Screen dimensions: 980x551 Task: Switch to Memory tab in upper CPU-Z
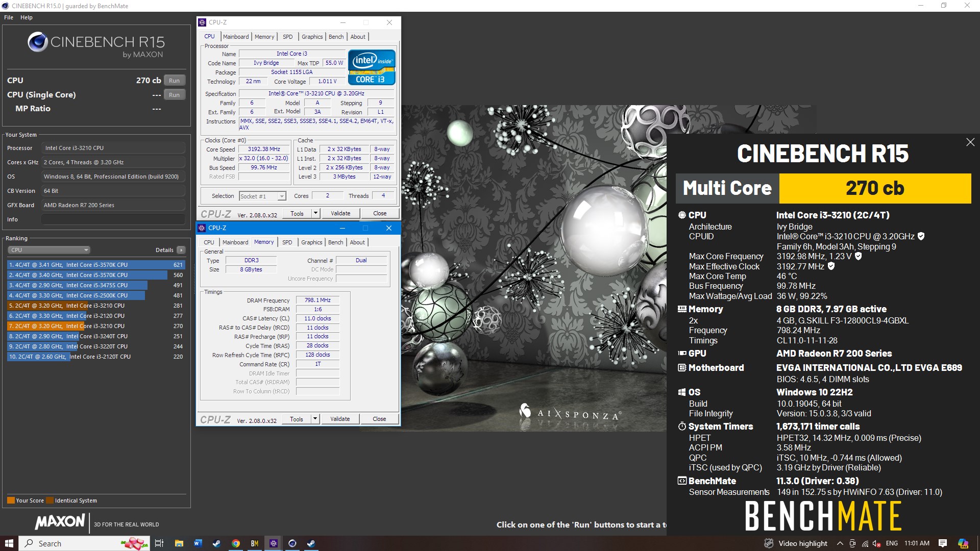click(264, 37)
